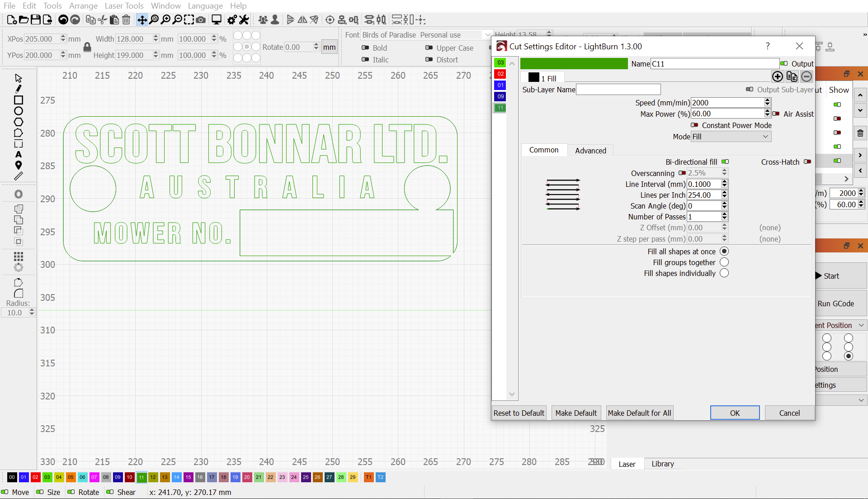Adjust Max Power with its spinner
Image resolution: width=868 pixels, height=499 pixels.
click(x=767, y=114)
